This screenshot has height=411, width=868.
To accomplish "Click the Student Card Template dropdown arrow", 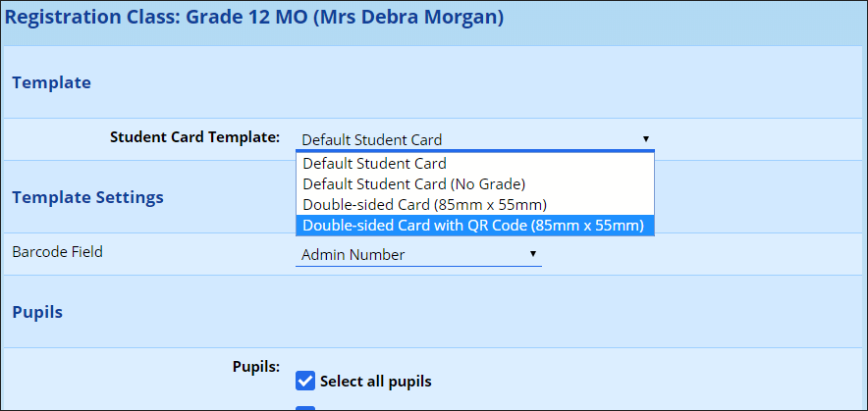I will pos(645,139).
